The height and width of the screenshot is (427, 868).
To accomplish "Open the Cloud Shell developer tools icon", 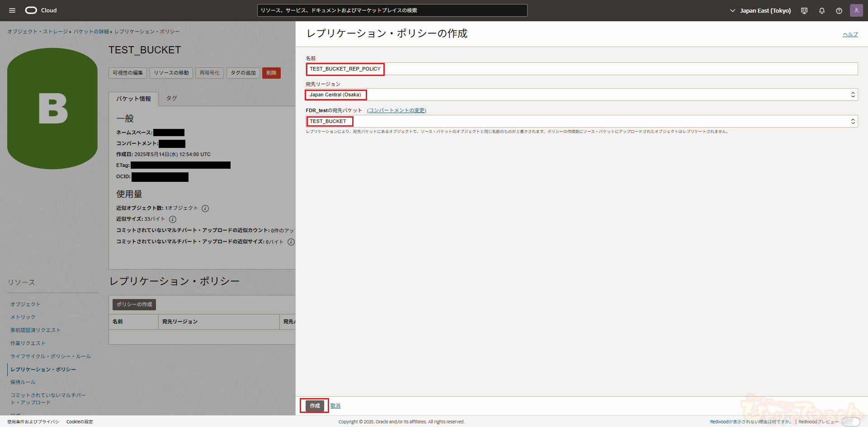I will click(804, 11).
